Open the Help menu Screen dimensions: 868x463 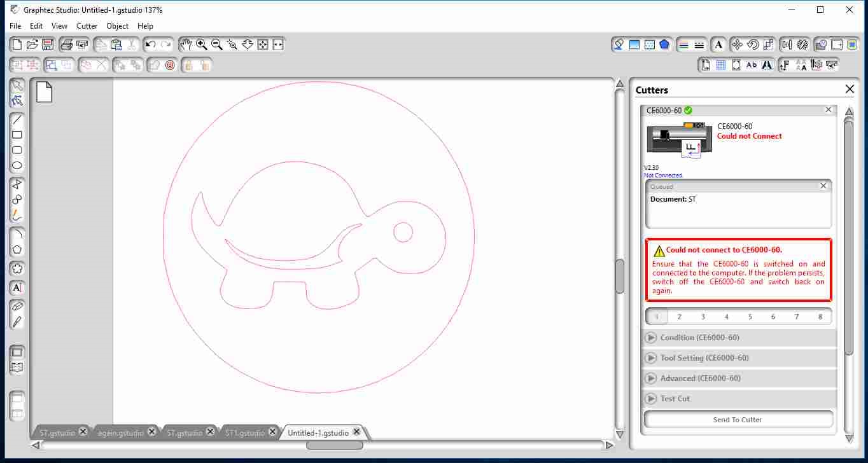point(145,26)
